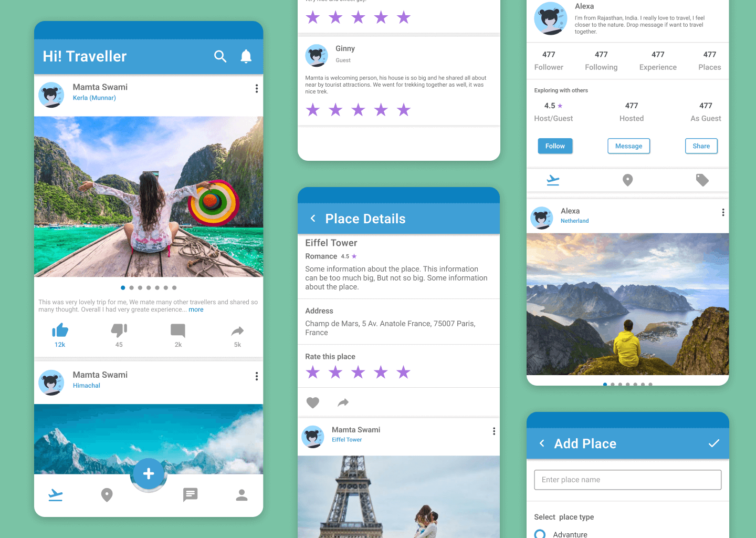Open the three-dot menu on the Kerla post
Image resolution: width=756 pixels, height=538 pixels.
click(x=256, y=89)
